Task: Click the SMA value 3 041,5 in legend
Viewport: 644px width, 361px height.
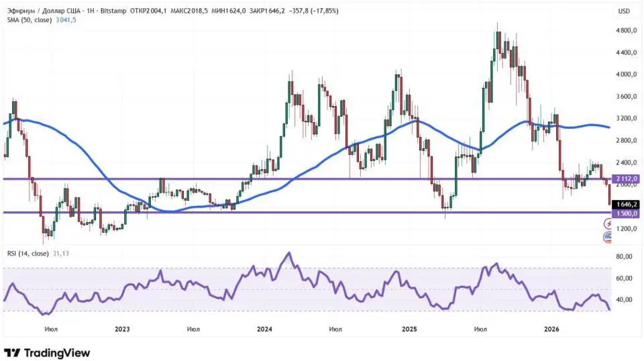Action: click(65, 19)
